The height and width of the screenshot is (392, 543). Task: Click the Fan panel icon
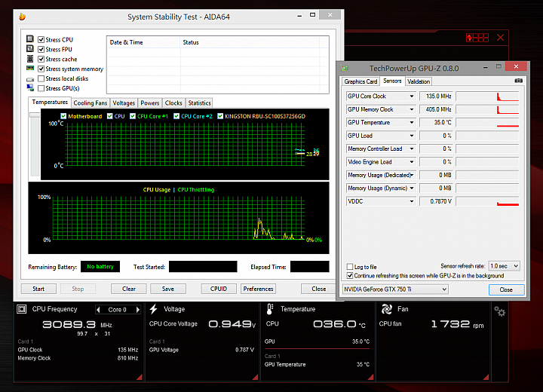point(386,308)
